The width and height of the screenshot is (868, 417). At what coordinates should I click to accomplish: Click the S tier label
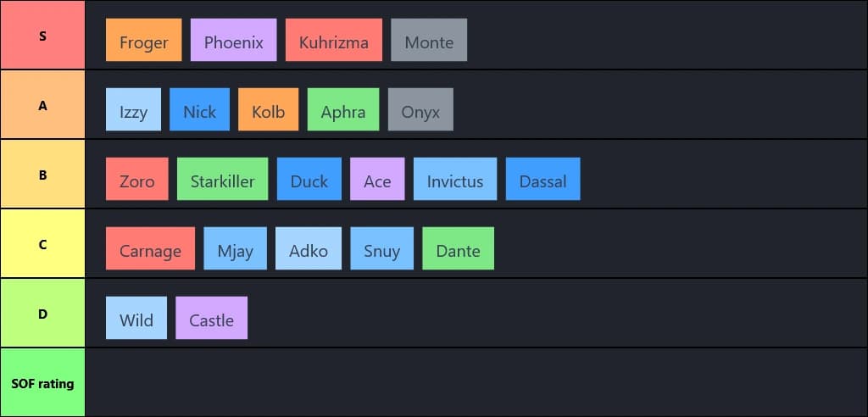(x=42, y=36)
